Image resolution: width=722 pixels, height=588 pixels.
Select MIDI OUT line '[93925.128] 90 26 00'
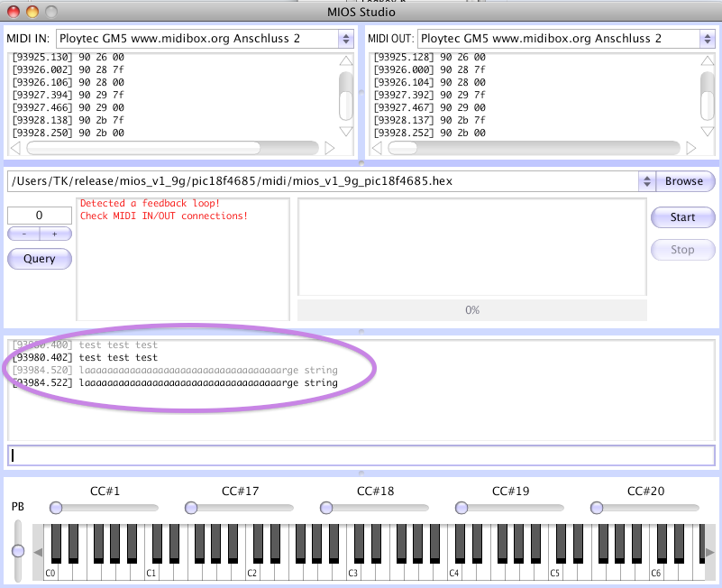[430, 57]
